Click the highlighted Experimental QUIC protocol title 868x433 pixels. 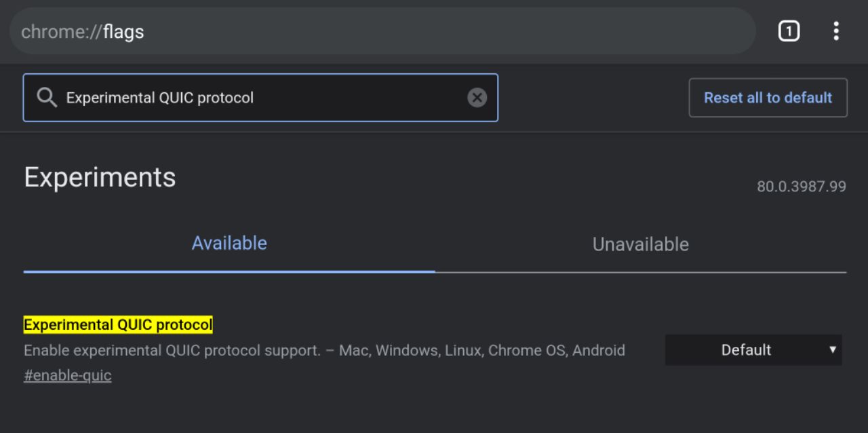pyautogui.click(x=118, y=325)
